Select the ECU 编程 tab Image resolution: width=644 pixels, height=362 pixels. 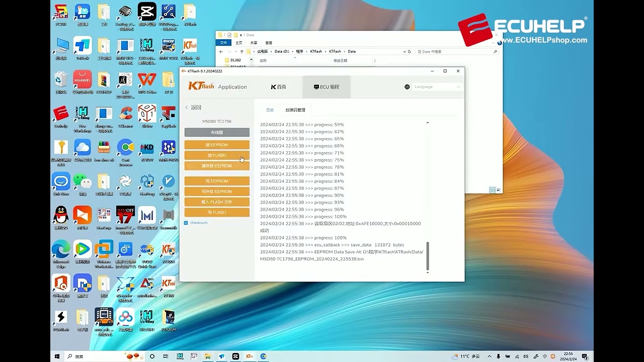click(326, 87)
